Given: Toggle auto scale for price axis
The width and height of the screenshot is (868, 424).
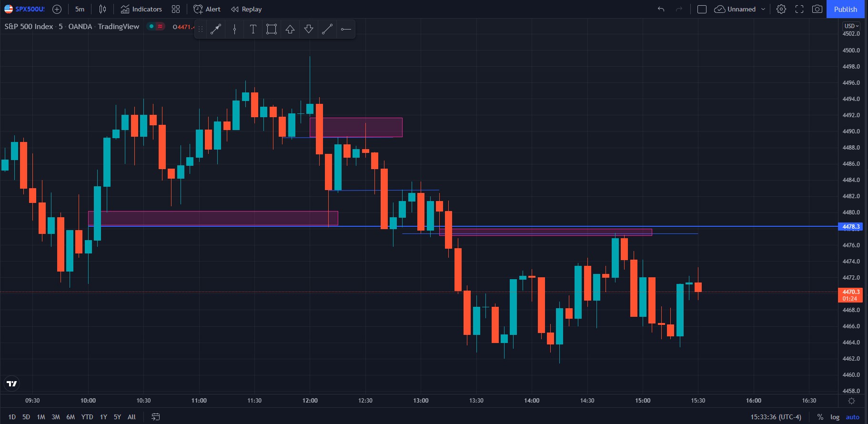Looking at the screenshot, I should coord(852,417).
